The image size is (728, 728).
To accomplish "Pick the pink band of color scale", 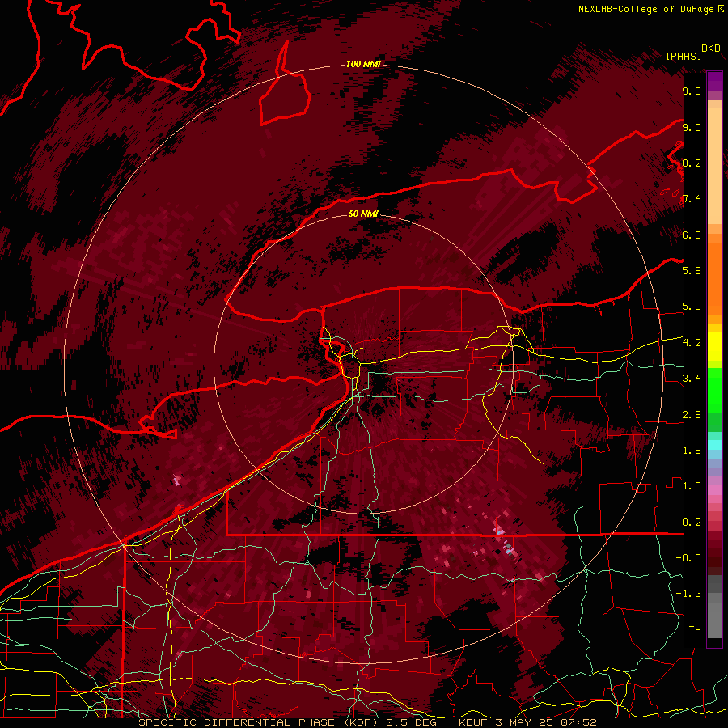I will point(714,490).
